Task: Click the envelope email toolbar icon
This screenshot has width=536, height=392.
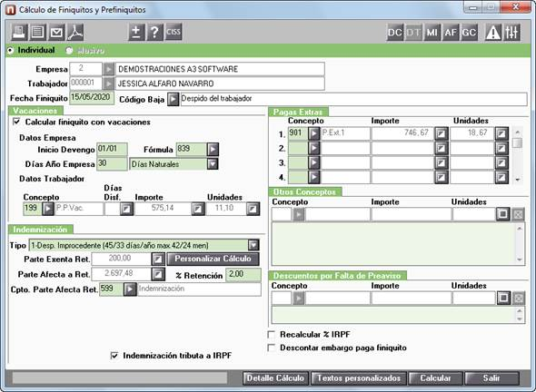Action: tap(56, 33)
